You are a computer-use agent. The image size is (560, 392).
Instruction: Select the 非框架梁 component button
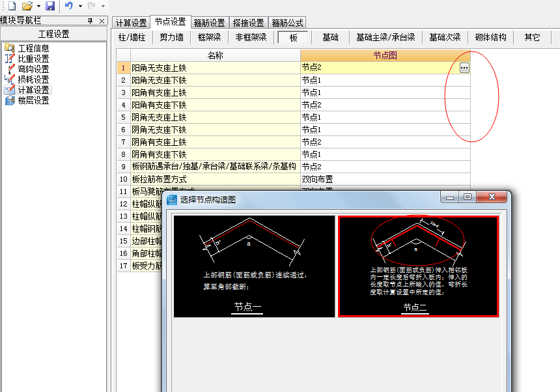coord(251,37)
